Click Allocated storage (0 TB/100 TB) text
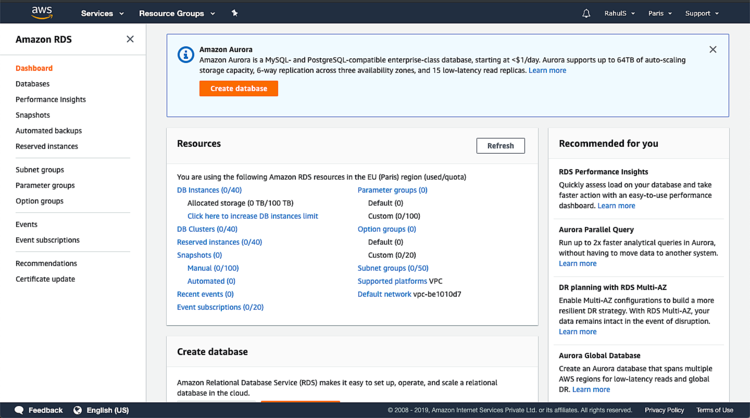The width and height of the screenshot is (750, 418). pos(241,203)
